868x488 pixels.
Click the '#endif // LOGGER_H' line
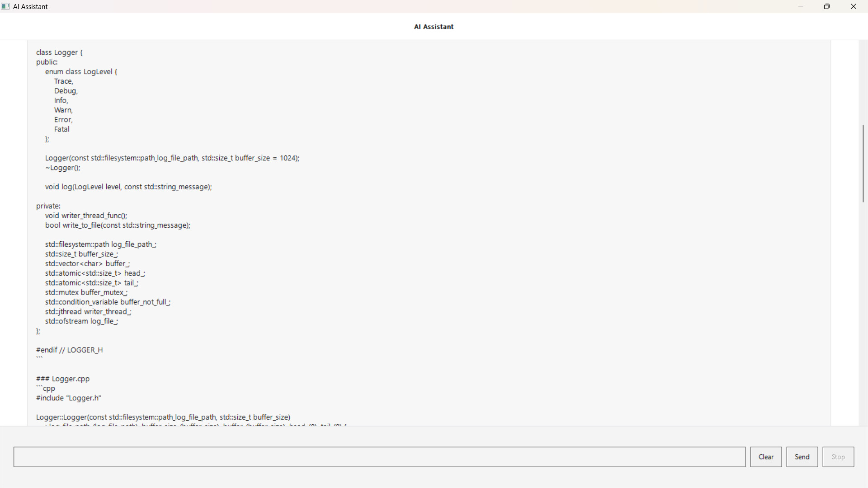pyautogui.click(x=70, y=350)
